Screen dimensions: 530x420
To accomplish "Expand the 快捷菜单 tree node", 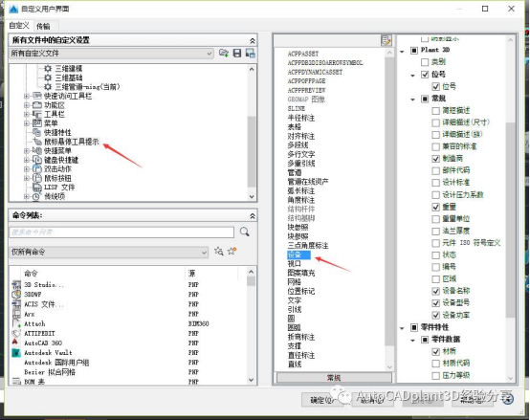I will 27,151.
